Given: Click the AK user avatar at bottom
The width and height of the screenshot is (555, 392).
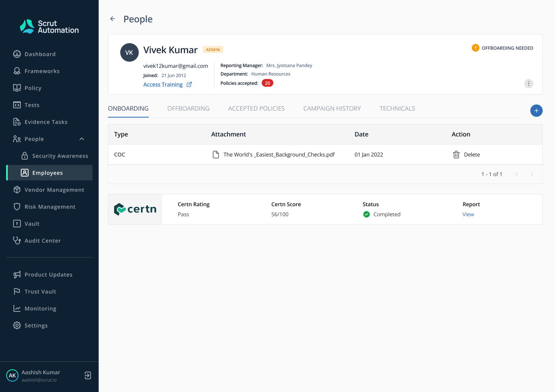Looking at the screenshot, I should tap(12, 375).
